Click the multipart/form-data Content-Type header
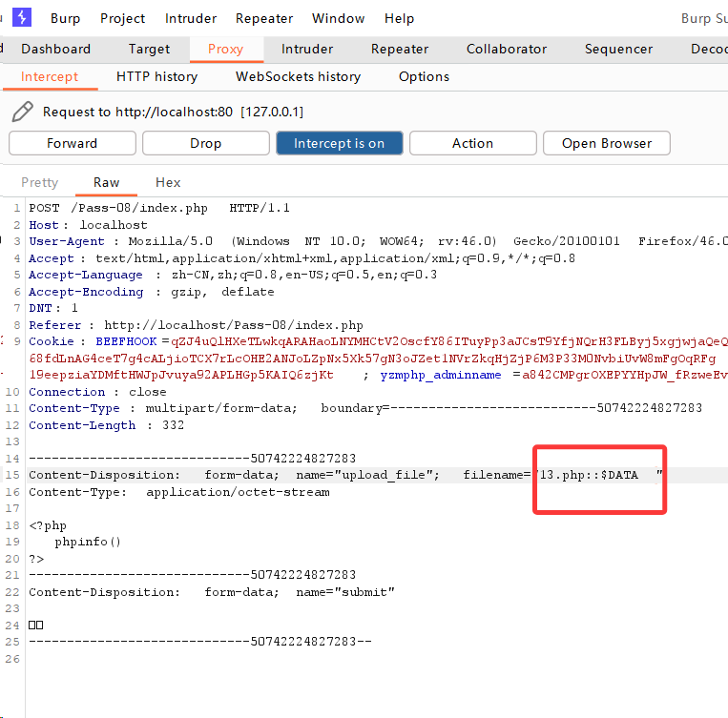The image size is (728, 718). pyautogui.click(x=365, y=408)
